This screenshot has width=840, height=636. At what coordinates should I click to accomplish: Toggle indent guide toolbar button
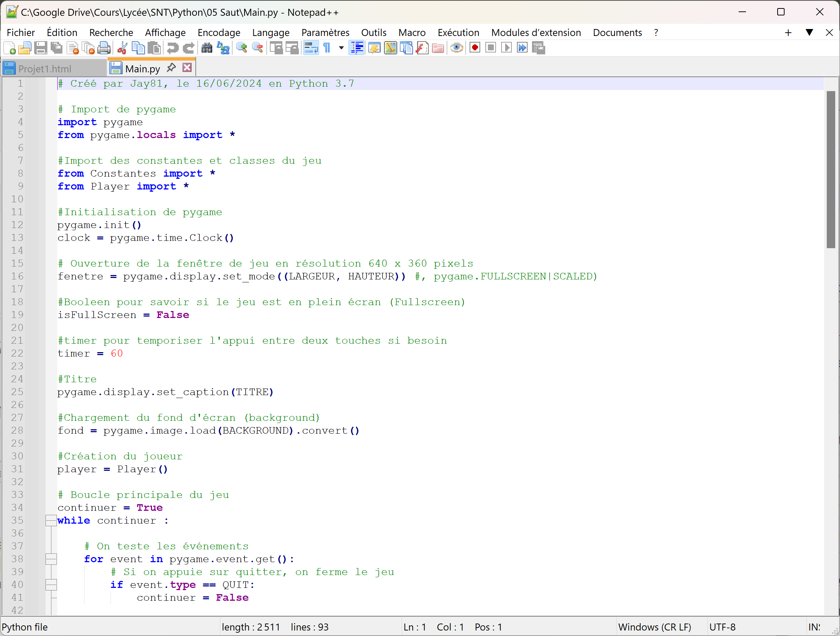click(x=357, y=48)
